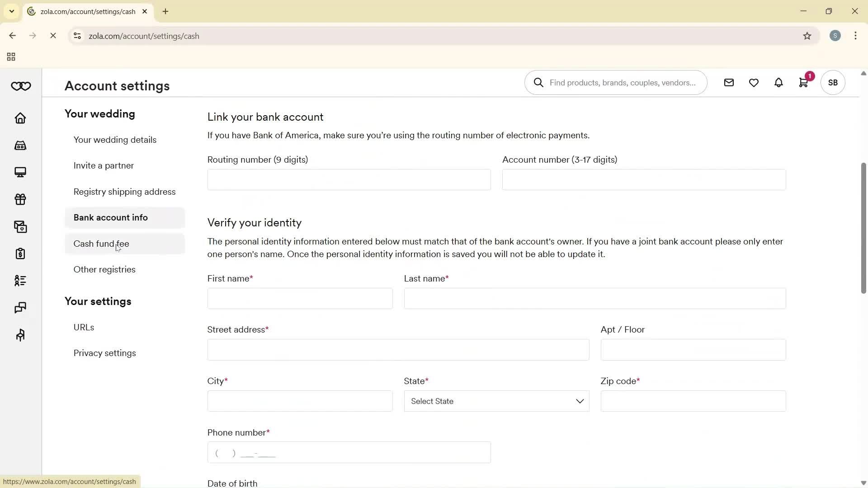Image resolution: width=868 pixels, height=488 pixels.
Task: Open the notifications bell icon
Action: (778, 83)
